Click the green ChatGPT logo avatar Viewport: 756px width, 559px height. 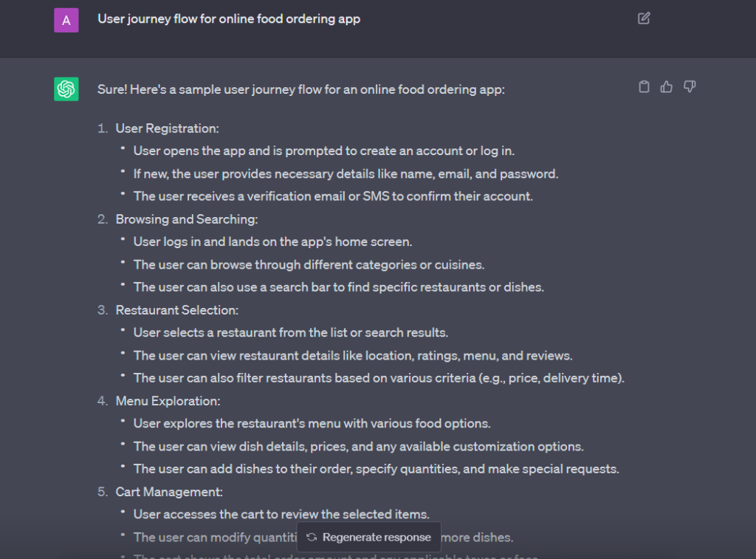pyautogui.click(x=66, y=89)
